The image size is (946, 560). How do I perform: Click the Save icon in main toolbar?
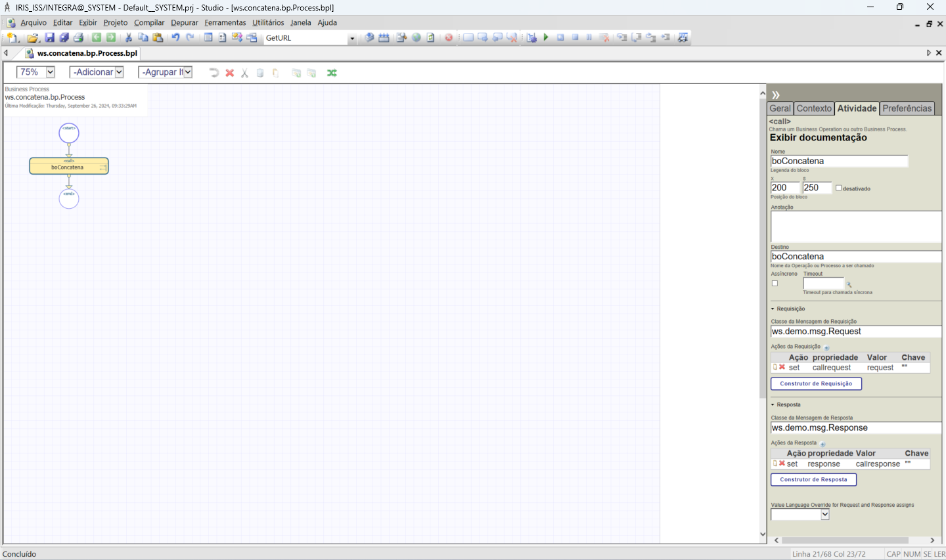coord(49,38)
